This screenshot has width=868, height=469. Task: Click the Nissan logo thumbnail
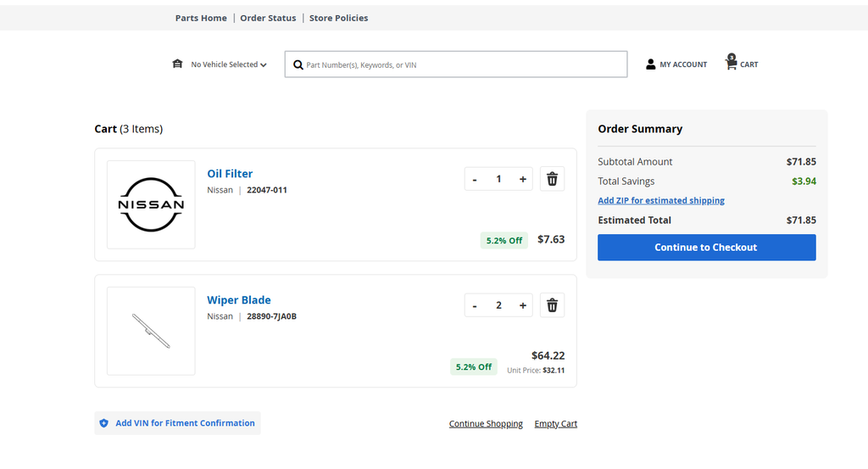[x=151, y=205]
